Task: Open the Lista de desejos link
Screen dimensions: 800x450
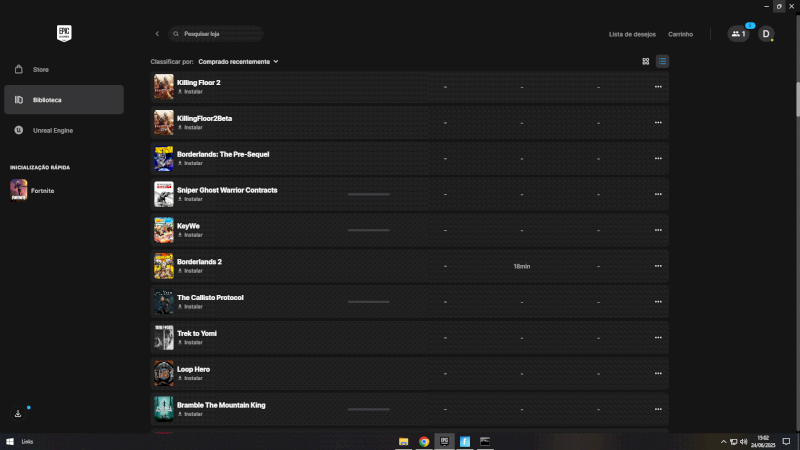Action: [x=632, y=34]
